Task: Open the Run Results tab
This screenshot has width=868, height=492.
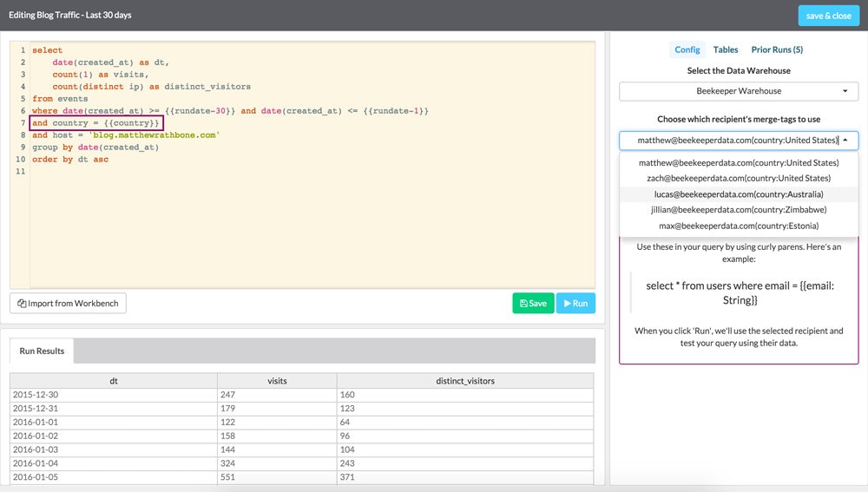Action: 42,351
